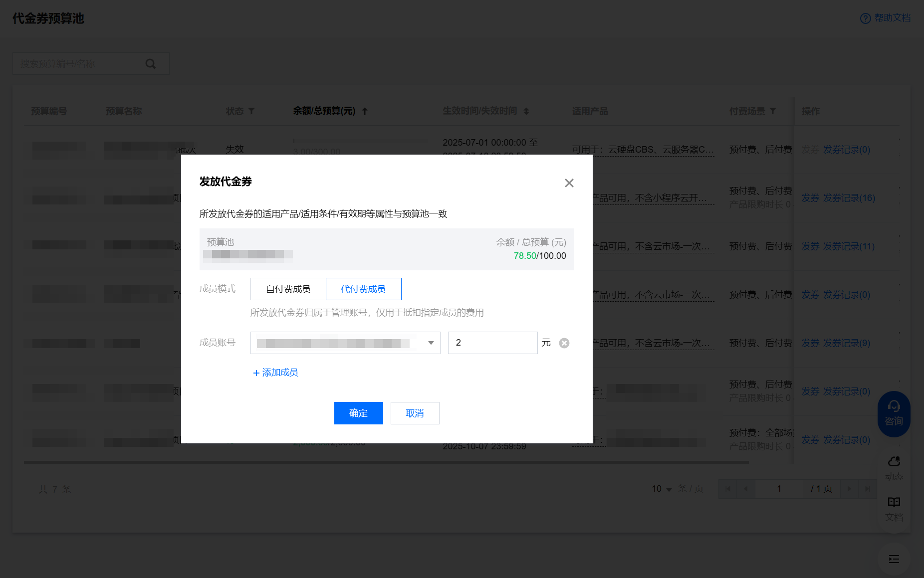
Task: Filter by 状态 column funnel icon
Action: [251, 111]
